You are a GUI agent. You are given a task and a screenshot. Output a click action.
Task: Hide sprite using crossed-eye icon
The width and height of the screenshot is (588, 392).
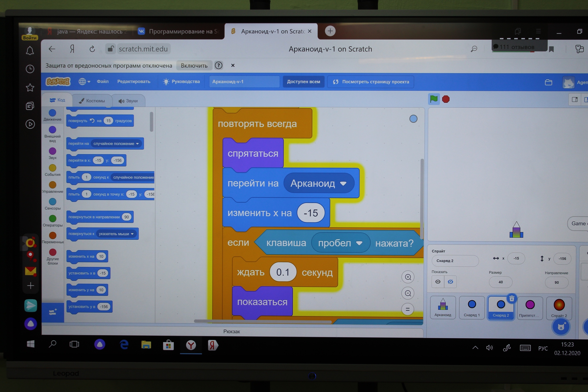click(450, 282)
